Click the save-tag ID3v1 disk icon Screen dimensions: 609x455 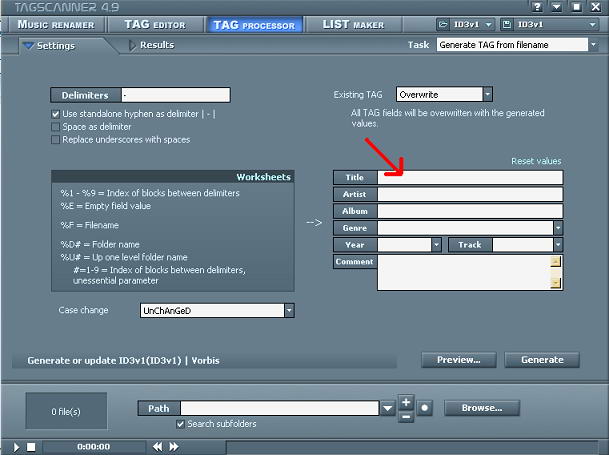click(x=506, y=24)
